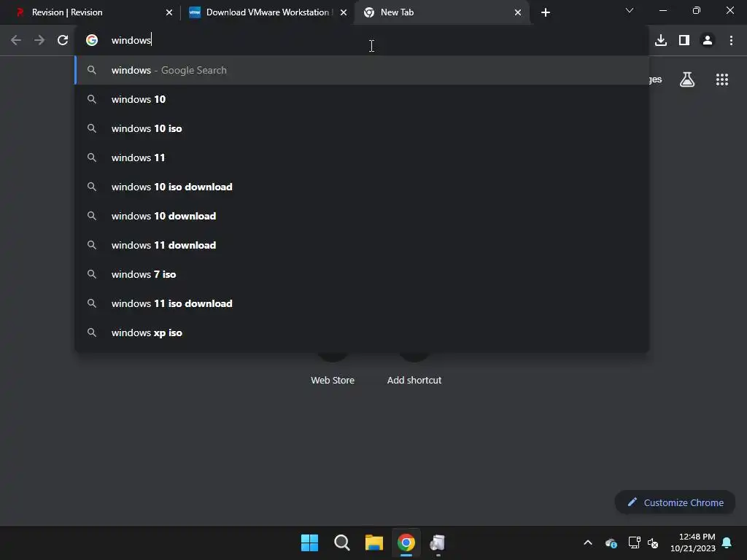Open OneDrive cloud tray icon
Image resolution: width=747 pixels, height=560 pixels.
tap(611, 542)
